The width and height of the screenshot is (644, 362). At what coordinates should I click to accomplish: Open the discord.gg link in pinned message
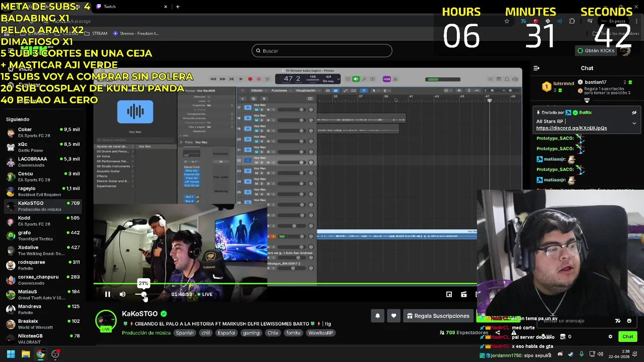[572, 128]
